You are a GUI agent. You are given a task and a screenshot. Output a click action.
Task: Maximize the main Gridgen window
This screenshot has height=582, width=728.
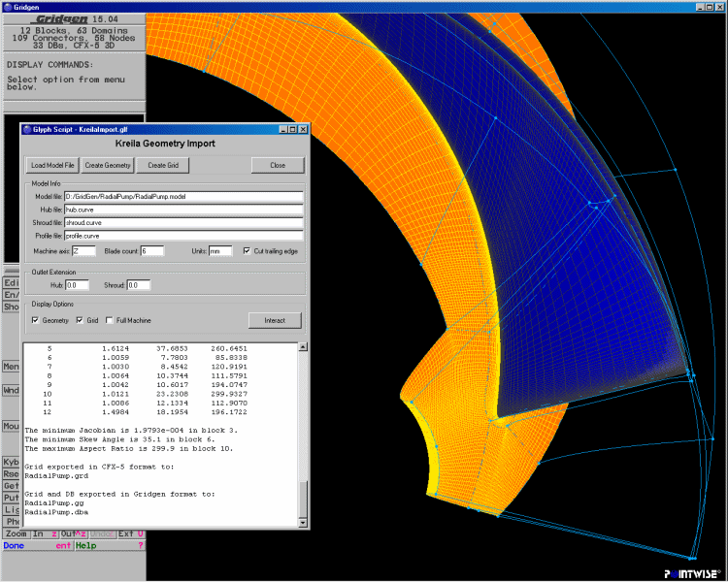710,7
